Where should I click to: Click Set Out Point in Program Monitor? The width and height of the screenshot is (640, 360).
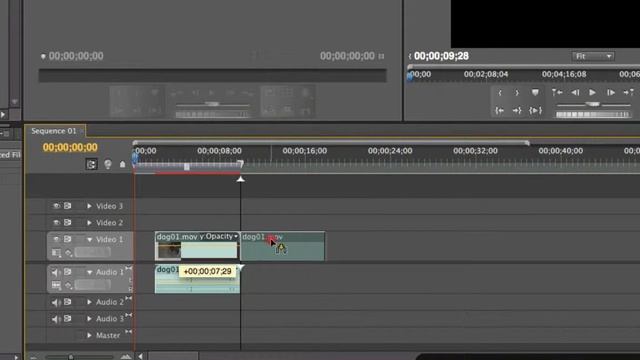[517, 93]
